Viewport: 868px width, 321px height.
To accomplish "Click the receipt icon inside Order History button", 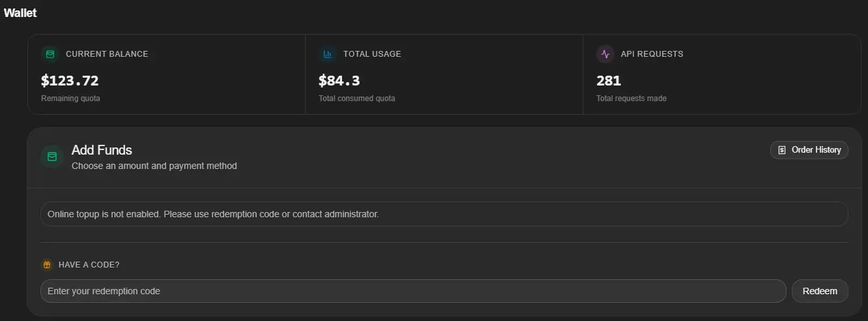I will click(782, 150).
